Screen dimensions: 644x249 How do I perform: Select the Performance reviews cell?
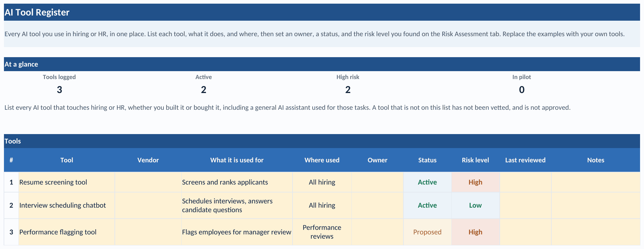coord(322,232)
